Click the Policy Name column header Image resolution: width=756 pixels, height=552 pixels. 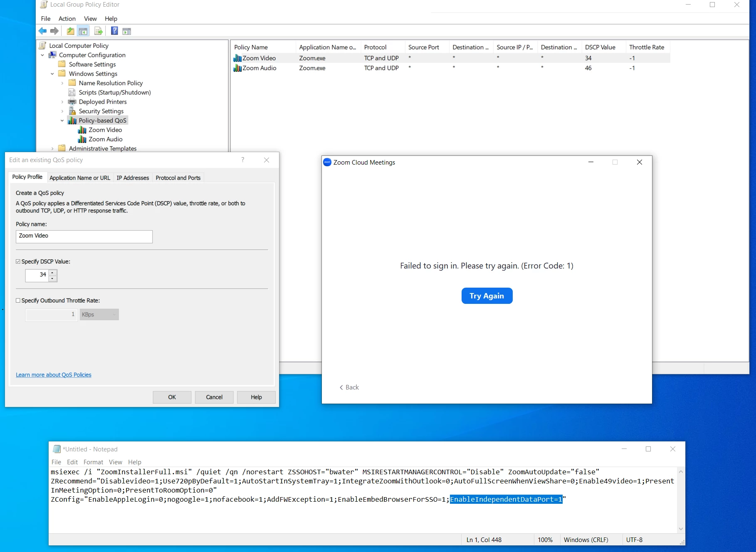point(263,47)
